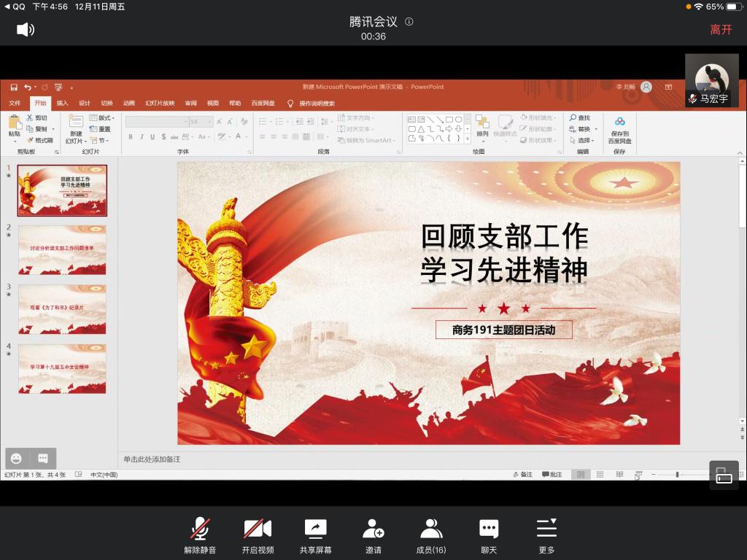This screenshot has height=560, width=747.
Task: Click start slideshow from beginning icon
Action: click(x=58, y=87)
